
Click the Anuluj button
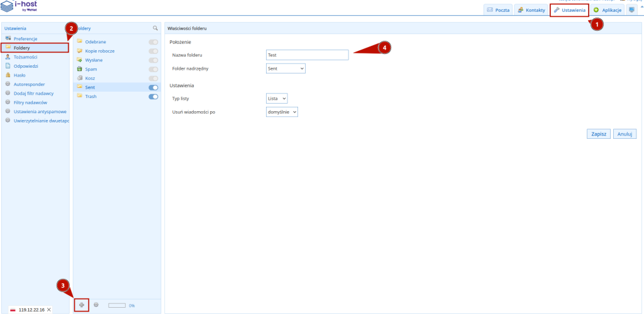625,134
